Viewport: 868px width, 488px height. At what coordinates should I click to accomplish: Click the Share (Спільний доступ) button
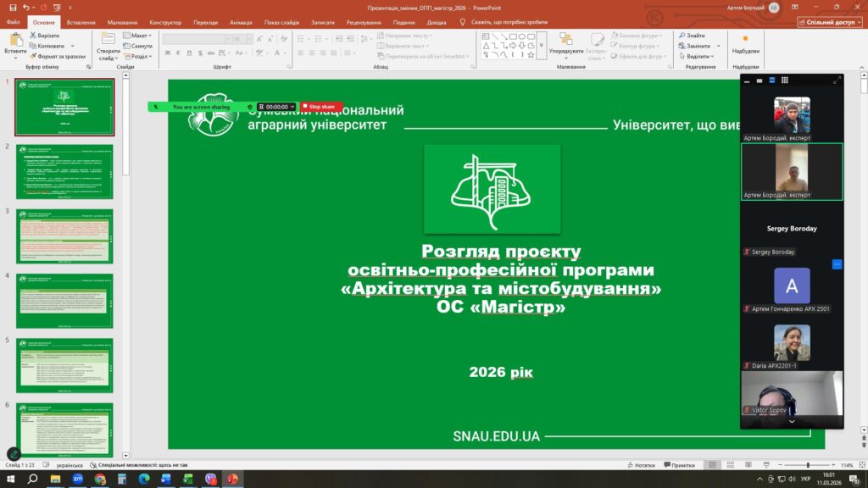click(829, 22)
